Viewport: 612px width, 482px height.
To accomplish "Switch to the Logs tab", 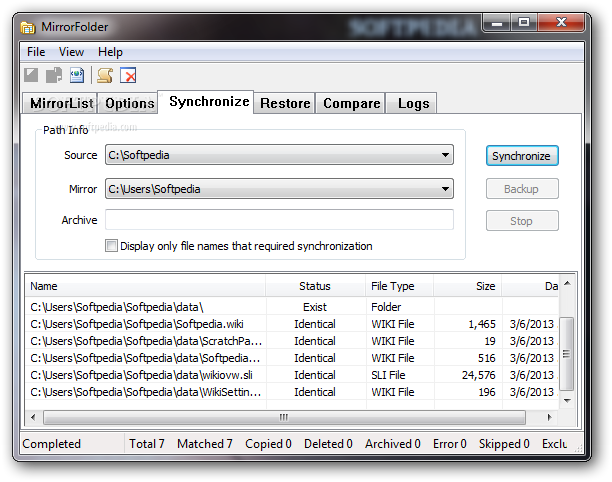I will pos(413,103).
